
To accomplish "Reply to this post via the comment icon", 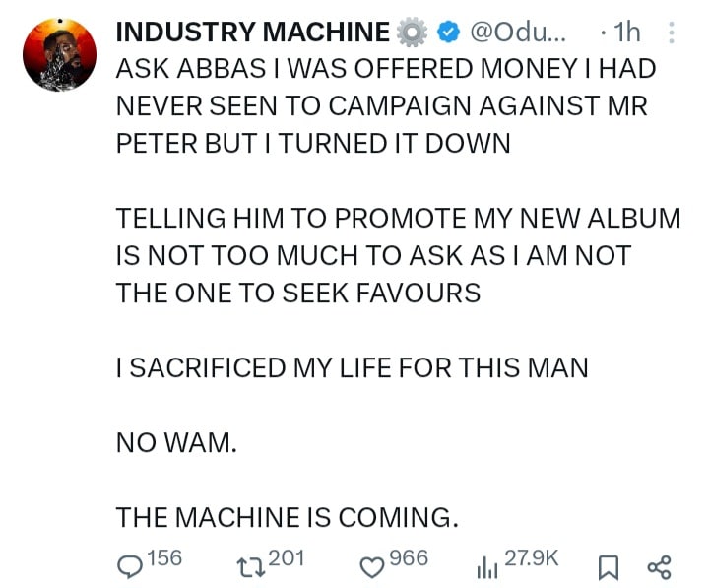I will coord(130,565).
